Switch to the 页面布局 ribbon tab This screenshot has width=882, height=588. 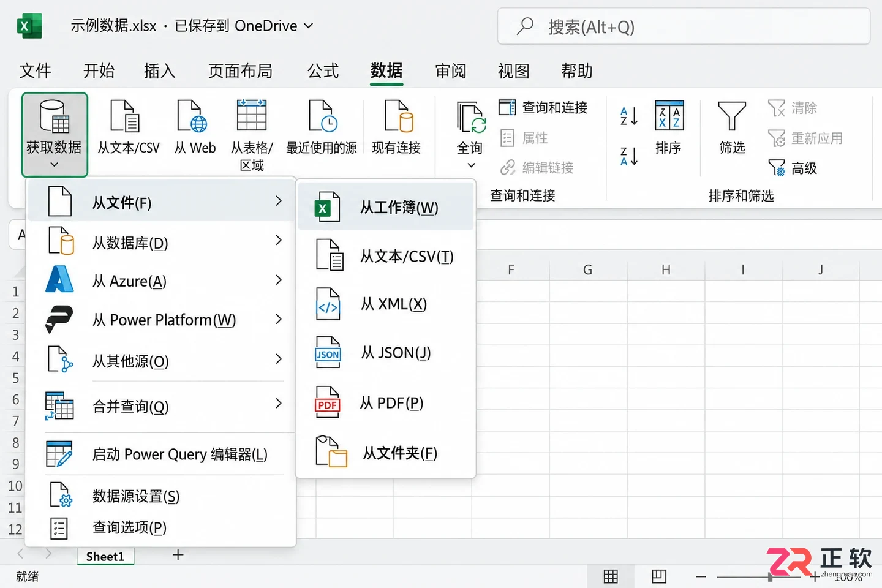tap(240, 71)
